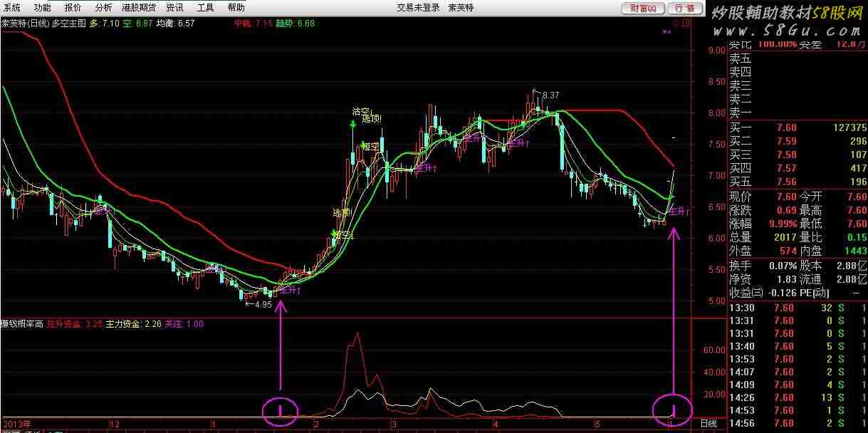Image resolution: width=868 pixels, height=433 pixels.
Task: Click the 买三 bid price row
Action: 798,155
